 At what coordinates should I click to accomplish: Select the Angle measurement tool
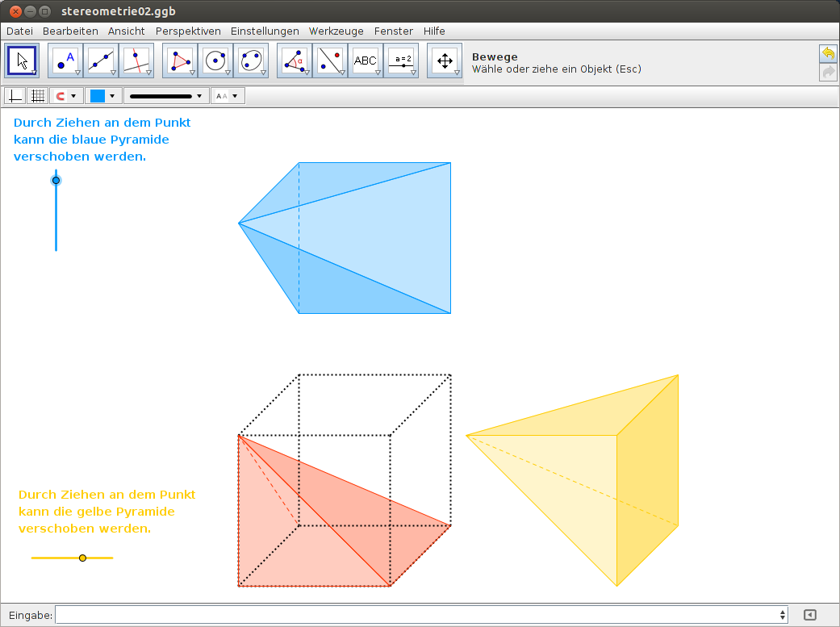[295, 61]
